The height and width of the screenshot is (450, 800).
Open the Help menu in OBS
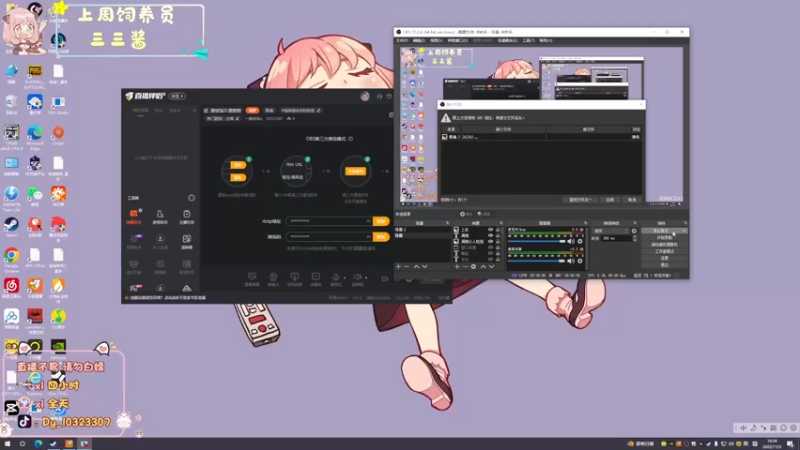pos(545,40)
